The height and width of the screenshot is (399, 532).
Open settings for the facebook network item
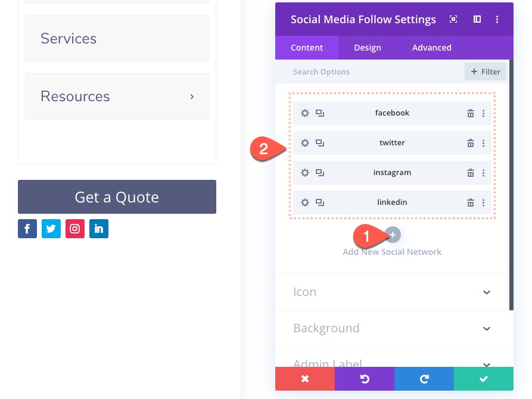pyautogui.click(x=305, y=113)
